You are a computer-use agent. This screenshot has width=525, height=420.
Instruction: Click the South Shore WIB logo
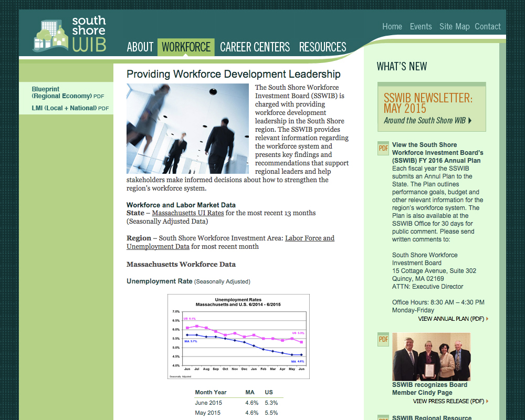69,34
